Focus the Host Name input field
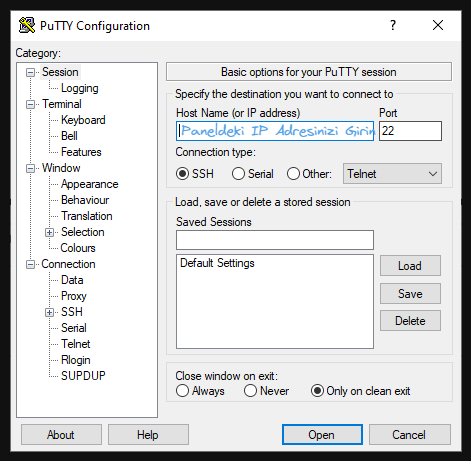The height and width of the screenshot is (461, 471). click(x=275, y=131)
